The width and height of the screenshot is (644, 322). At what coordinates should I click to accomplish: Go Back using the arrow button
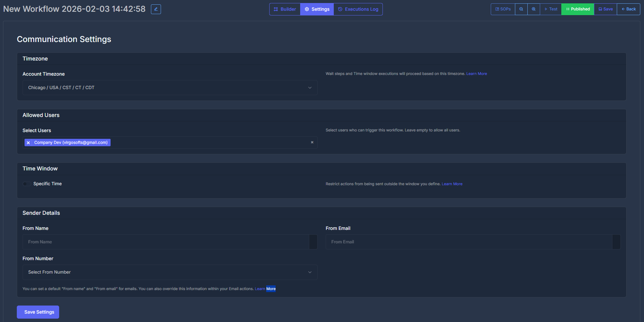(x=628, y=9)
